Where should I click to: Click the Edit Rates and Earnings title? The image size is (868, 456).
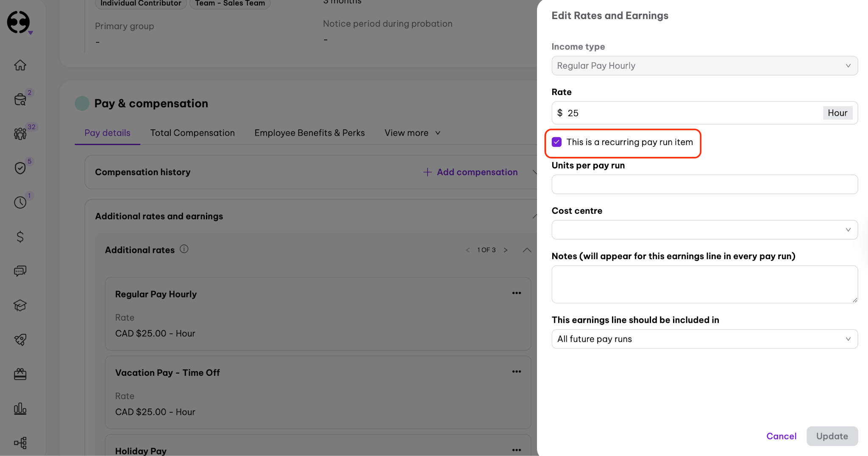609,16
